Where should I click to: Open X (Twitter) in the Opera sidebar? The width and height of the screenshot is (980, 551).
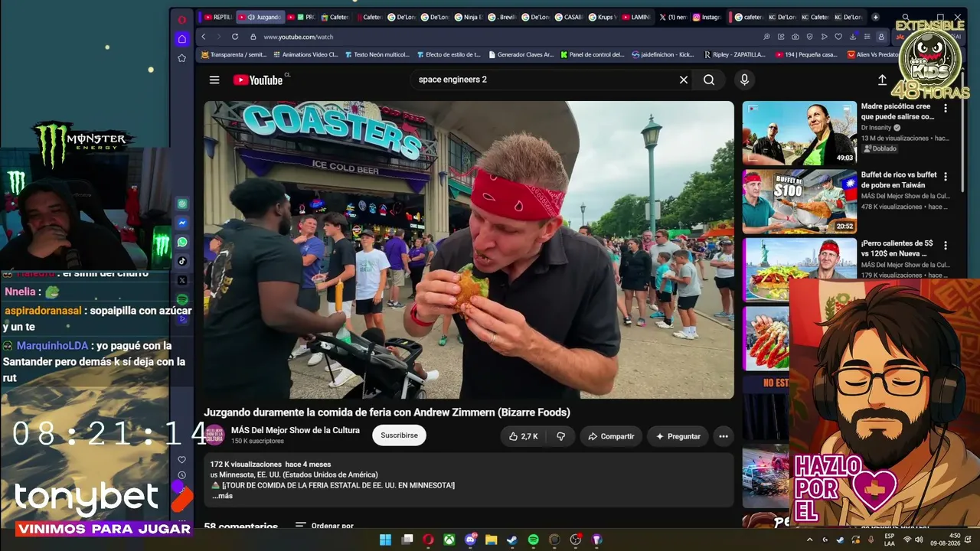[182, 280]
